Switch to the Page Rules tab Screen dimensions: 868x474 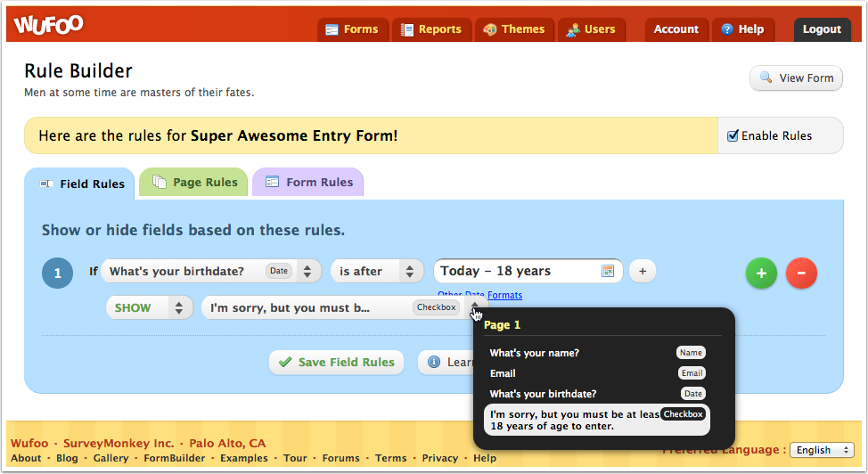[193, 182]
